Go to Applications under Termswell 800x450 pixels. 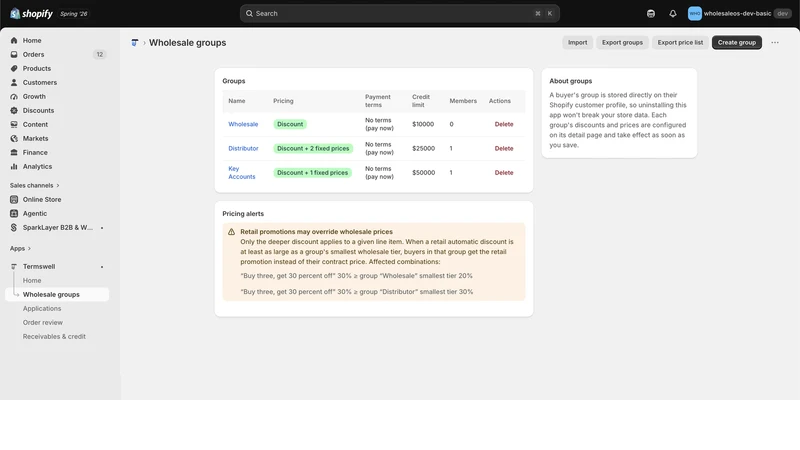(42, 309)
